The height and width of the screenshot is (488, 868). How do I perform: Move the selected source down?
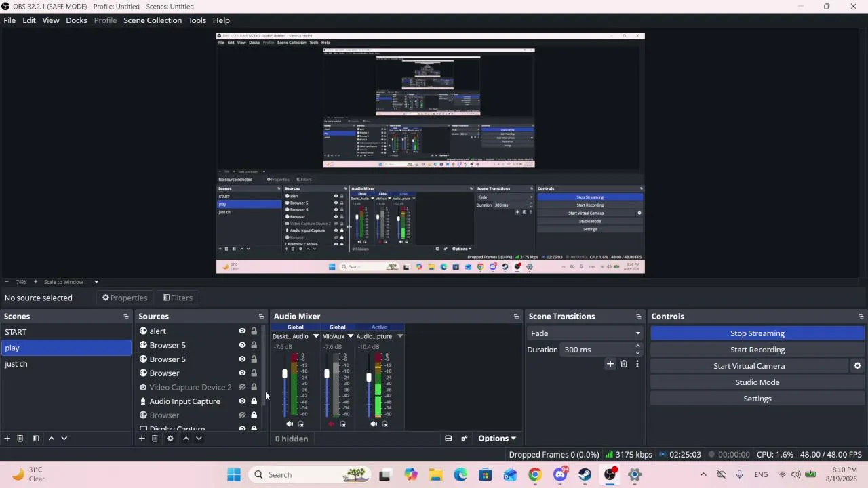199,439
